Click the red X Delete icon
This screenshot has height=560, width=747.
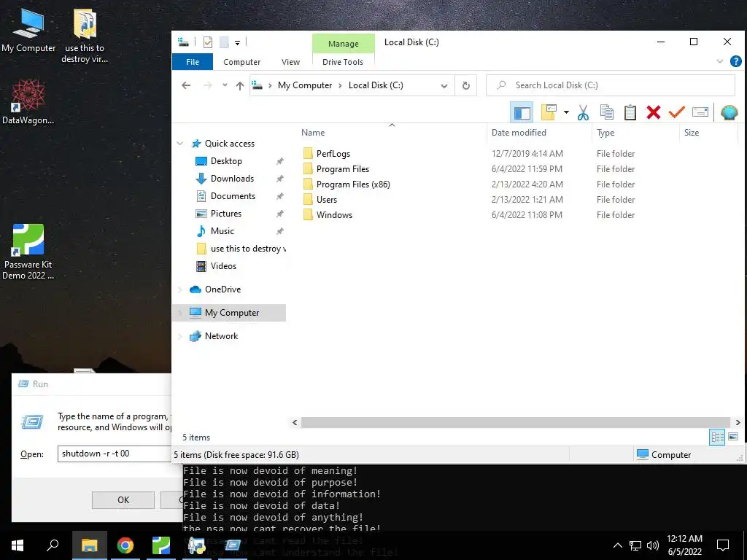[x=653, y=113]
